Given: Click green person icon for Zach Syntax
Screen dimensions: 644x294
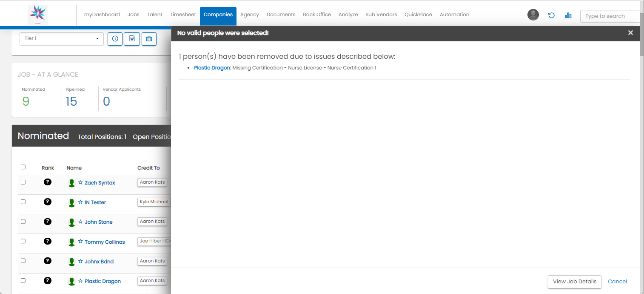Looking at the screenshot, I should coord(71,183).
